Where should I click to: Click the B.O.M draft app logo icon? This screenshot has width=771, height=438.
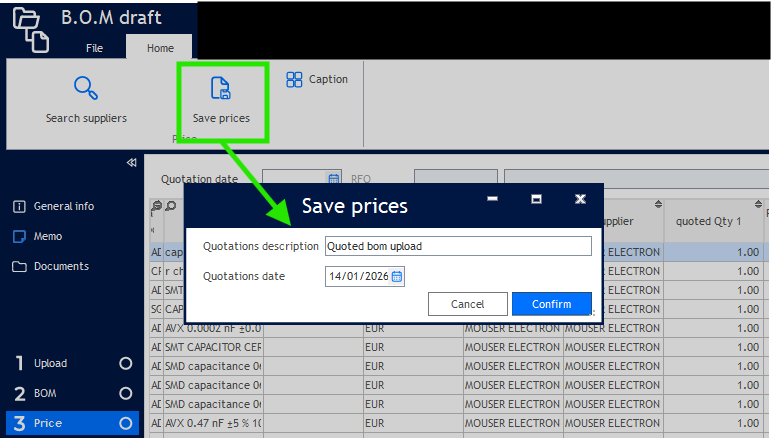(x=31, y=27)
